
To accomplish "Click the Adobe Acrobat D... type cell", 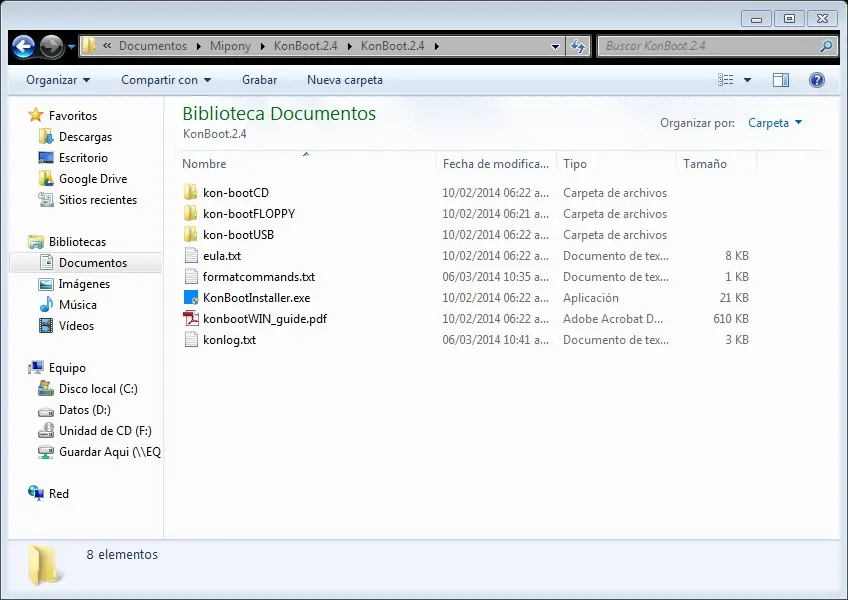I will 613,319.
